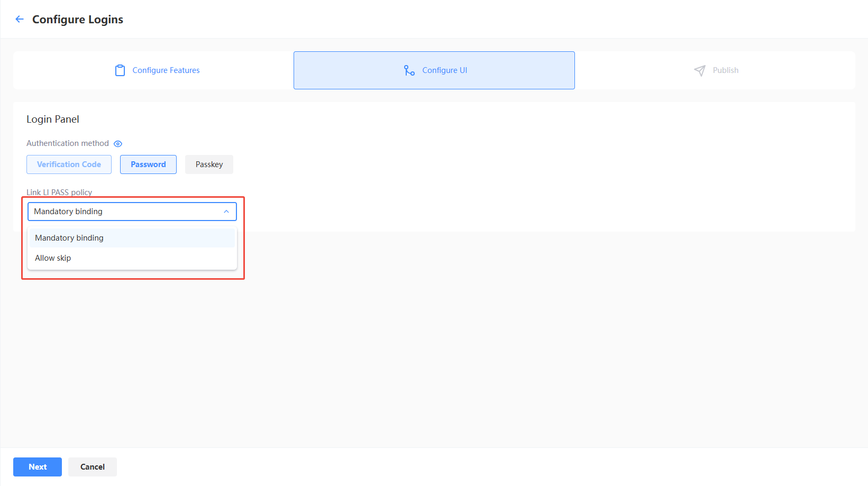Click the Next button
Image resolution: width=868 pixels, height=486 pixels.
coord(38,467)
